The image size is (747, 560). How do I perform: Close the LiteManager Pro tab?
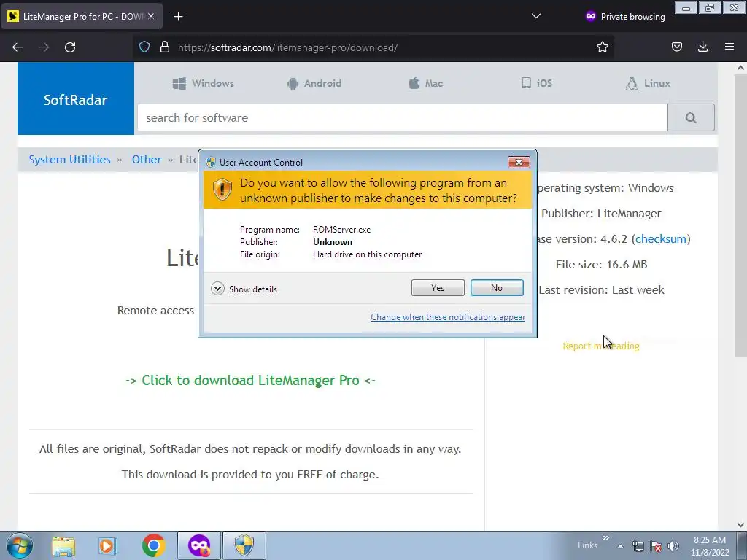(150, 16)
